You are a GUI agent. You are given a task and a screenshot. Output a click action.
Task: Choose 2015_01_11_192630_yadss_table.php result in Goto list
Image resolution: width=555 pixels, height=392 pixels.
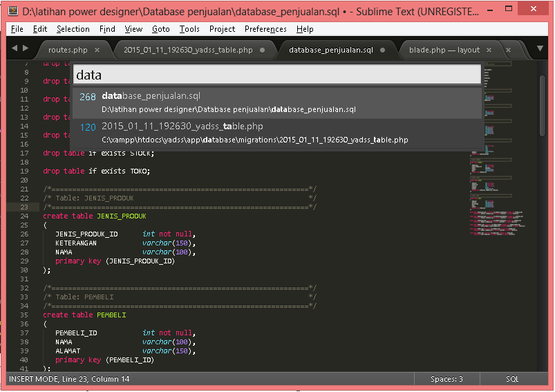point(277,133)
